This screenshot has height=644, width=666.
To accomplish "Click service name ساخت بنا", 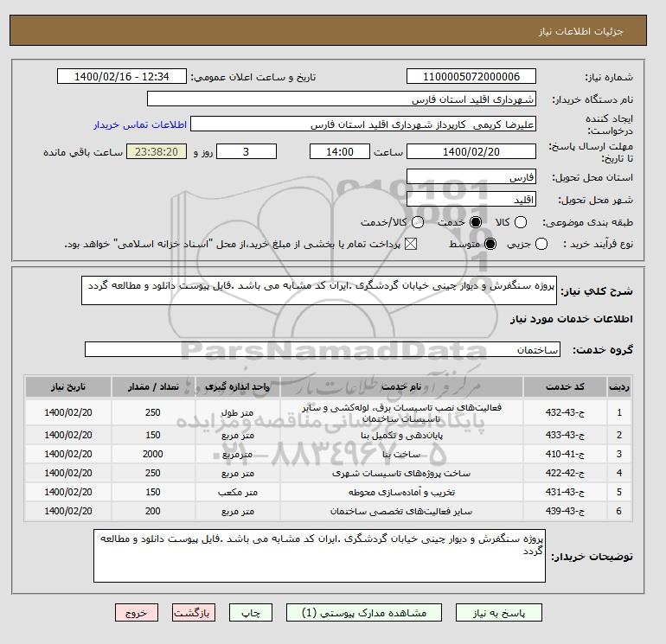I will pyautogui.click(x=401, y=454).
